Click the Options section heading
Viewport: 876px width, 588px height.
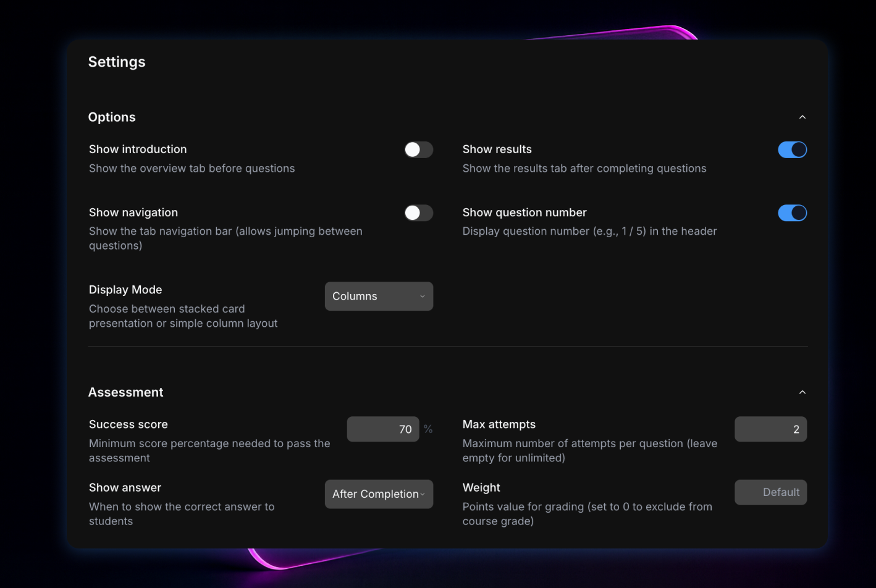click(112, 117)
